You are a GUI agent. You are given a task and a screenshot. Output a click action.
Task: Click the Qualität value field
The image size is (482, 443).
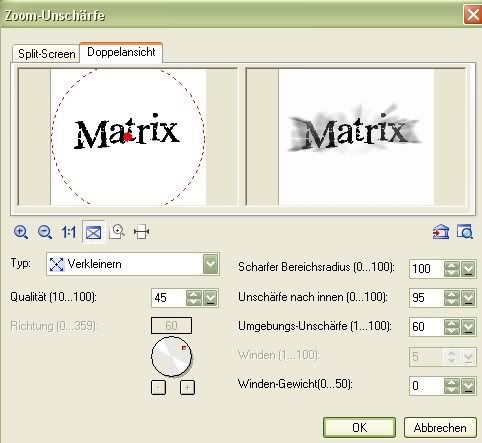coord(169,298)
